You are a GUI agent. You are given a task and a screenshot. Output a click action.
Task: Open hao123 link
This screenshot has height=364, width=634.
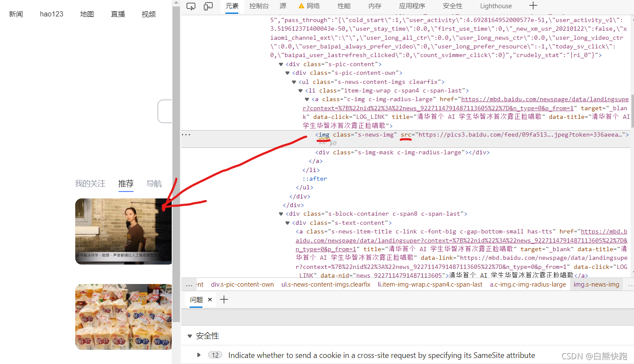tap(51, 14)
